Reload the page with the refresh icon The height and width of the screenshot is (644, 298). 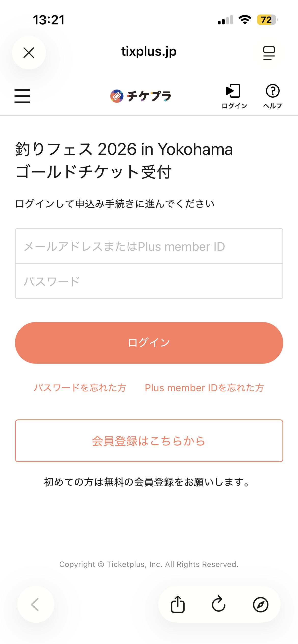point(219,604)
